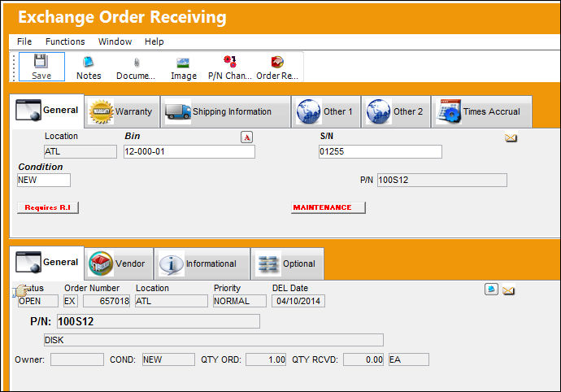Click the Priority field showing NORMAL
This screenshot has width=561, height=392.
[x=240, y=301]
